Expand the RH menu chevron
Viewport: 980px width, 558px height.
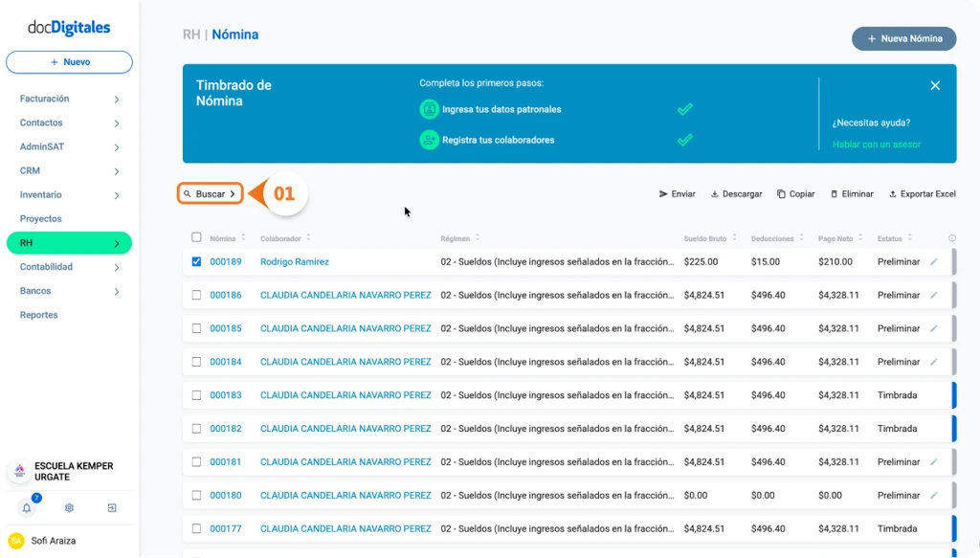coord(117,244)
